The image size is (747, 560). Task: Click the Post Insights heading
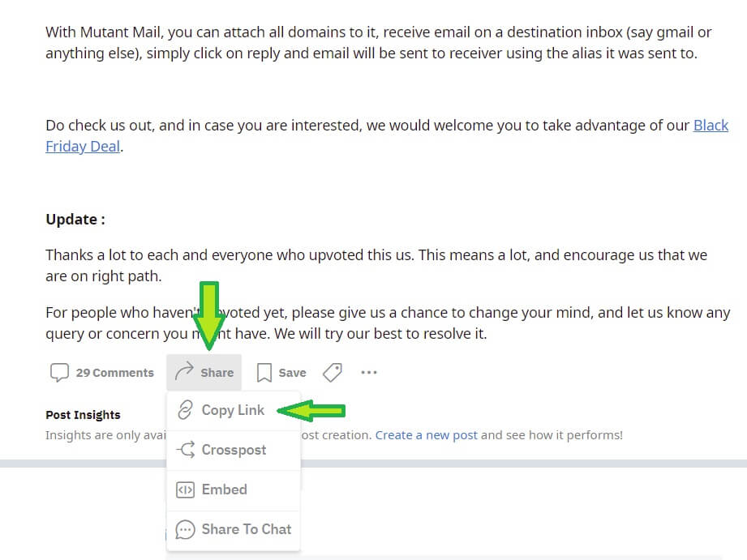(x=83, y=415)
